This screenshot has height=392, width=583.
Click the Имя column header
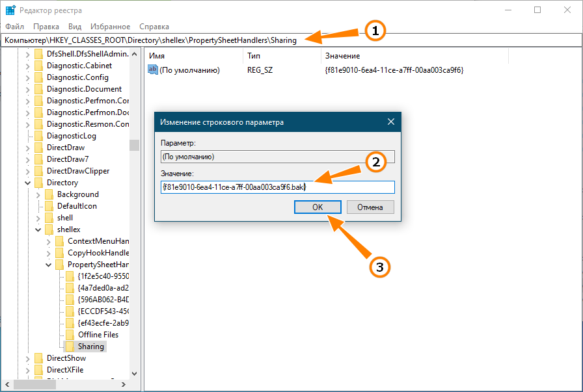tap(157, 56)
